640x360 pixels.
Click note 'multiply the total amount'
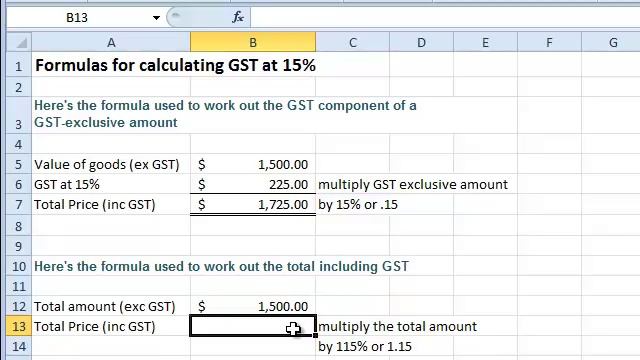(398, 327)
